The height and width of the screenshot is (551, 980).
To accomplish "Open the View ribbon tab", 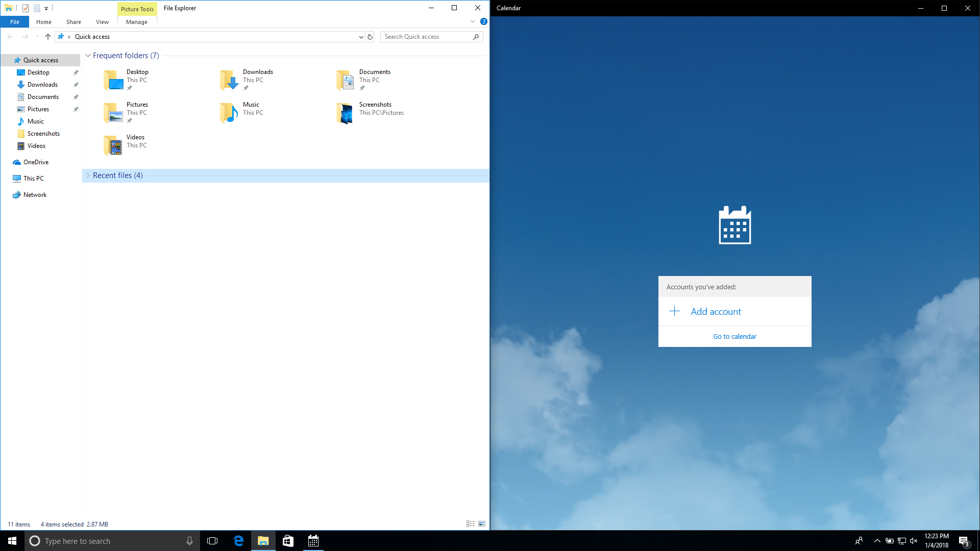I will [102, 22].
